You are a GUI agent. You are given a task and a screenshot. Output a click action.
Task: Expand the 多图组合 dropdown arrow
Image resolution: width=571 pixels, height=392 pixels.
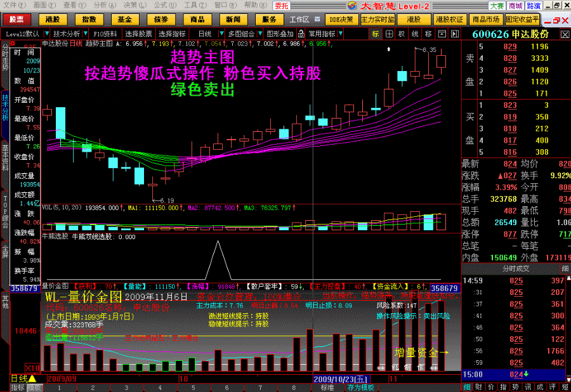(260, 34)
